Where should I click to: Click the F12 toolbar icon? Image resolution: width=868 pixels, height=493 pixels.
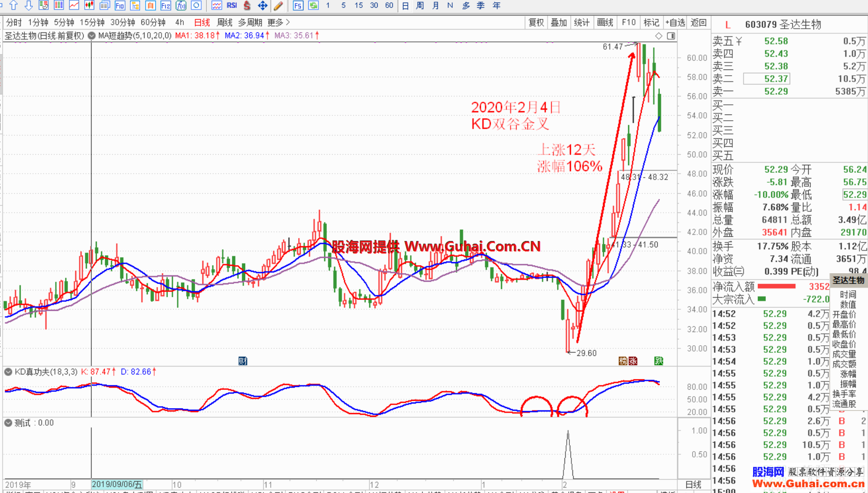[x=166, y=5]
